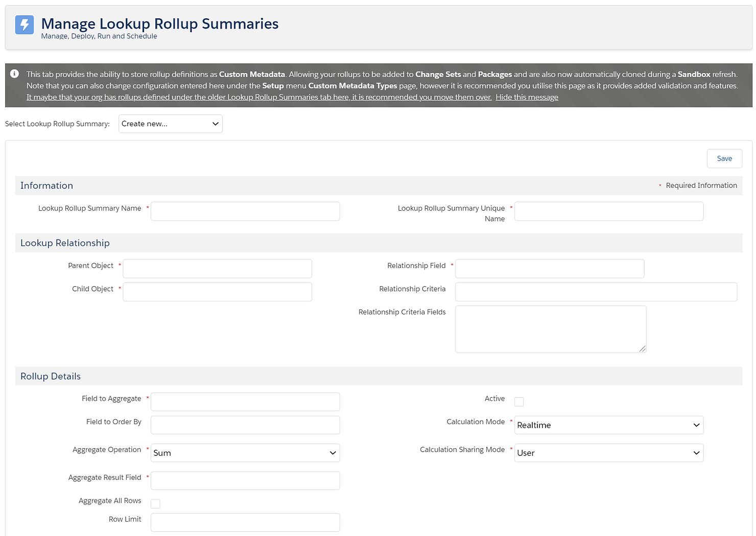Expand the Aggregate Operation dropdown
The image size is (756, 536).
pyautogui.click(x=245, y=453)
